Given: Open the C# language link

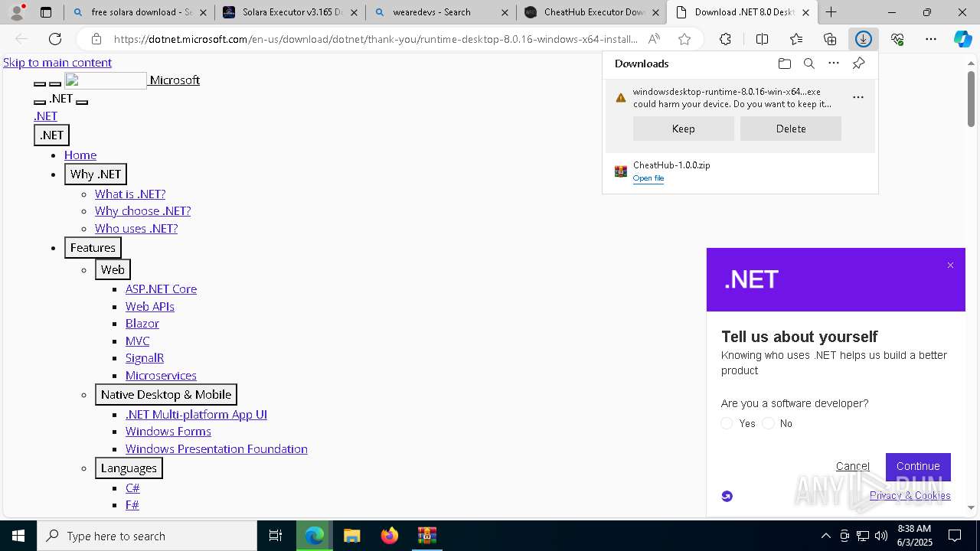Looking at the screenshot, I should point(132,488).
